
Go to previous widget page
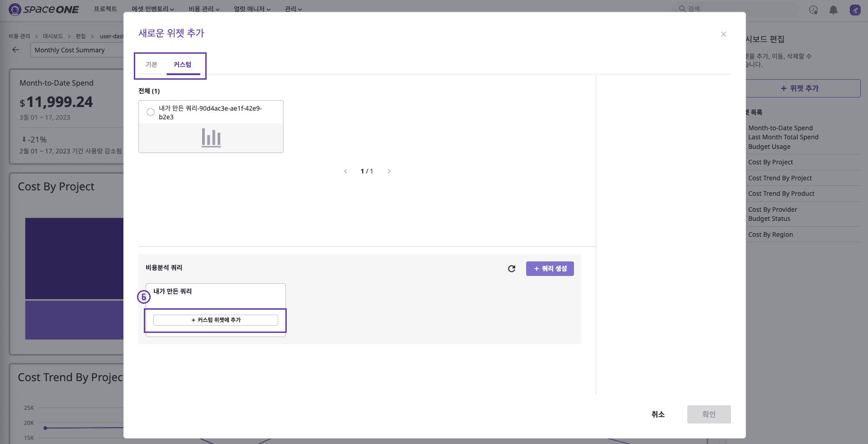click(x=345, y=171)
